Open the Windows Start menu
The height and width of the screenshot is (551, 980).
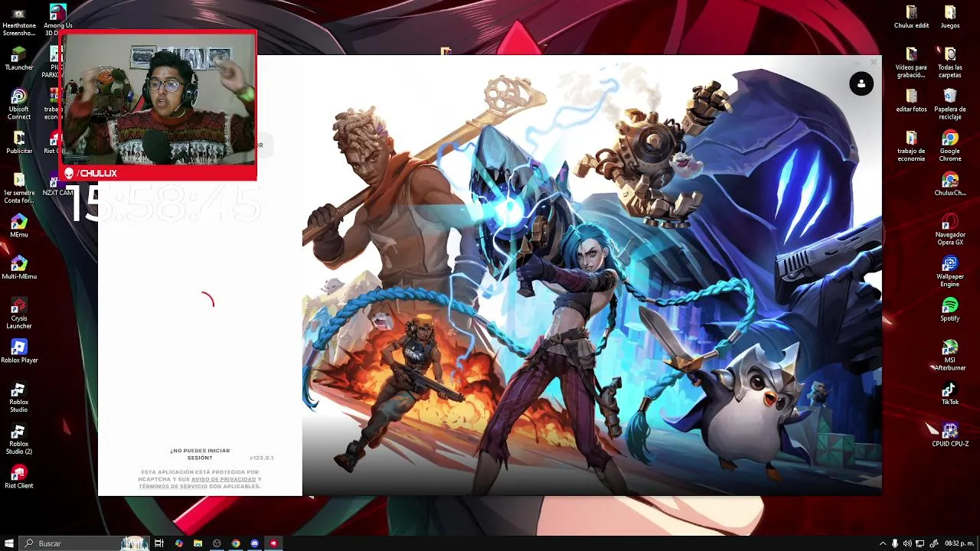[x=9, y=543]
